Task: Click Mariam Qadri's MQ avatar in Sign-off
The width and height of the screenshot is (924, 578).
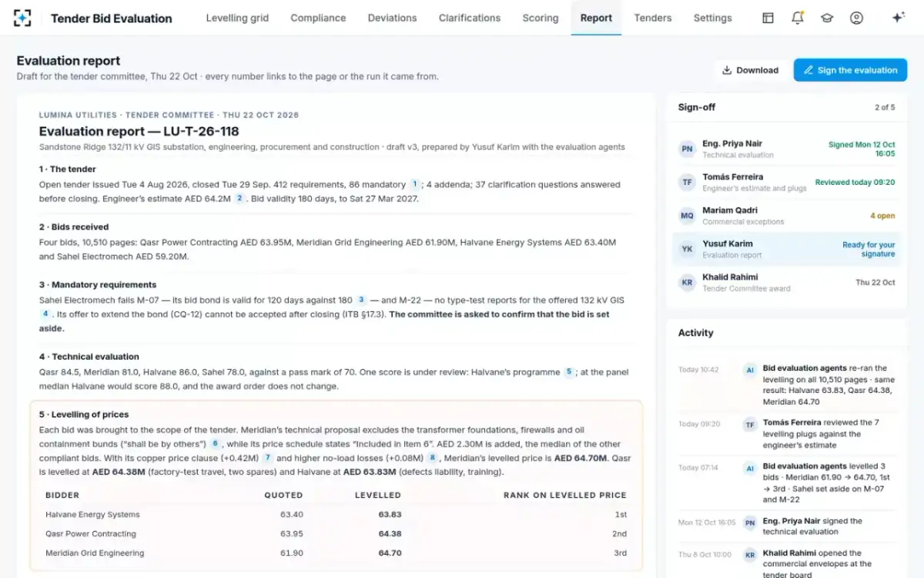Action: [687, 216]
